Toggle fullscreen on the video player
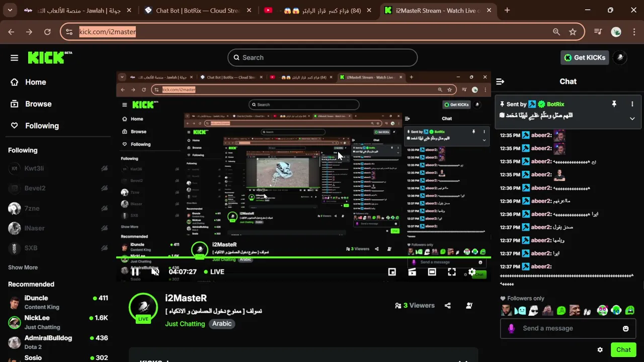 point(452,272)
